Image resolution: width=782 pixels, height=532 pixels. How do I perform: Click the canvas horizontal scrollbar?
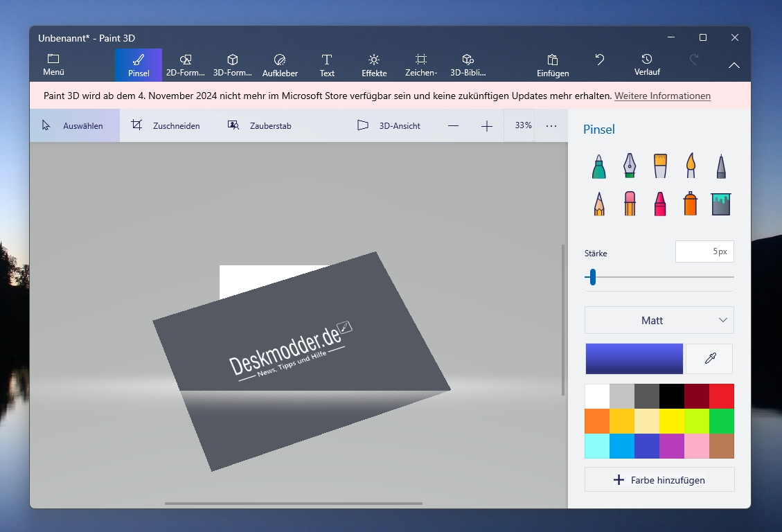[294, 504]
